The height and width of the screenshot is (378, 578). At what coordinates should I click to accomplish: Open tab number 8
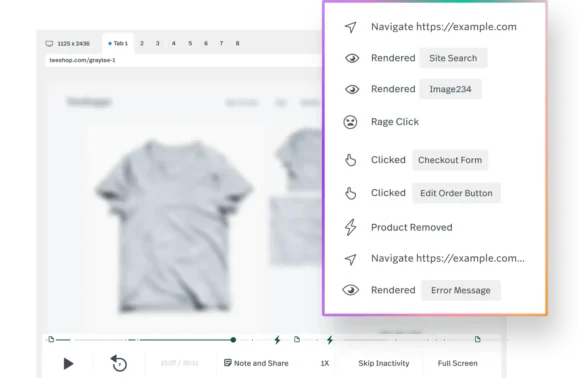[x=237, y=44]
